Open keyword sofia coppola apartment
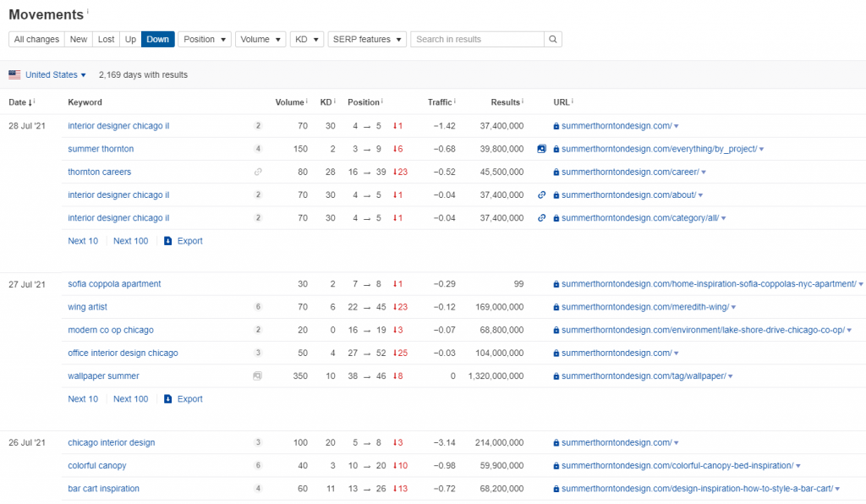The image size is (866, 504). [x=114, y=284]
